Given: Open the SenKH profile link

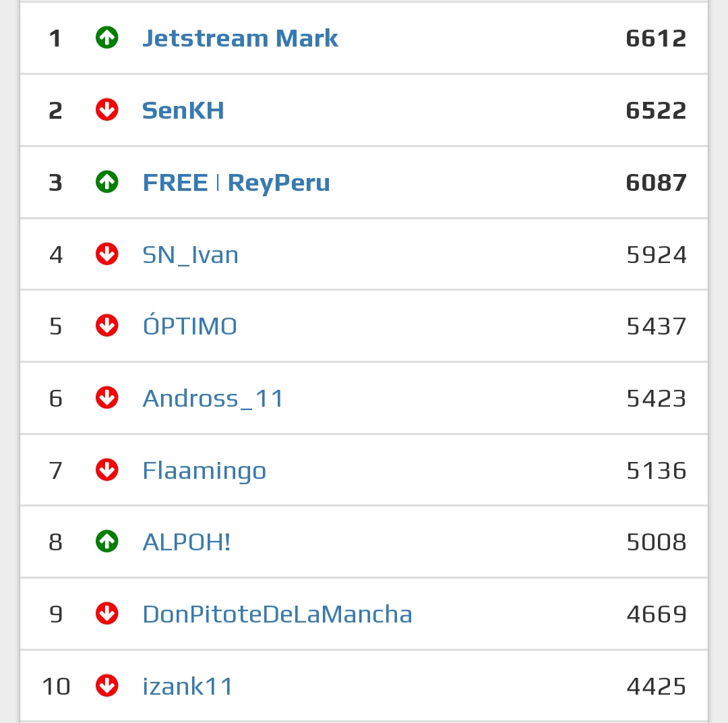Looking at the screenshot, I should 183,110.
